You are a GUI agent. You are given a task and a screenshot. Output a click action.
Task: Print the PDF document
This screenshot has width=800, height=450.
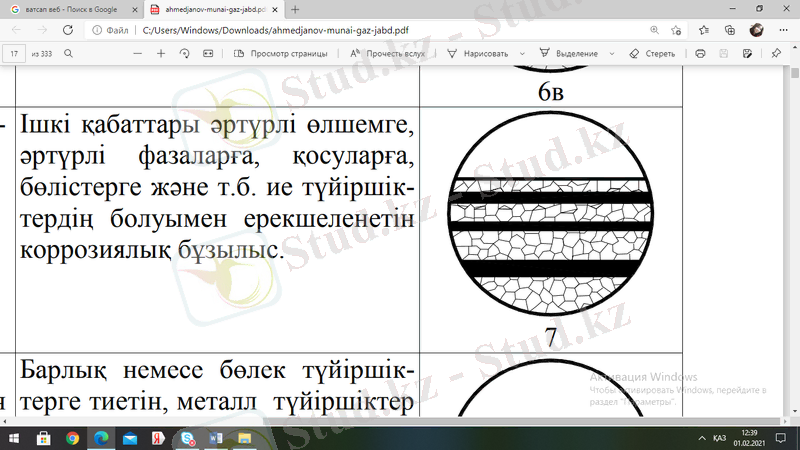(x=700, y=54)
